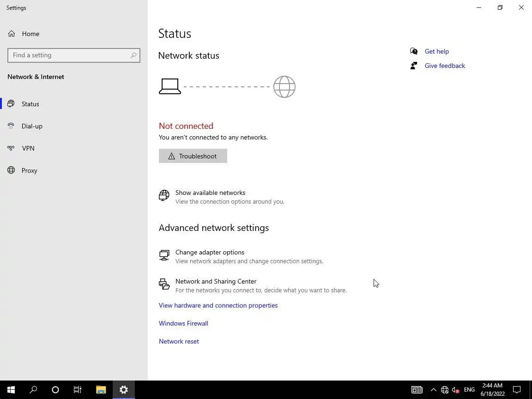Click the Change adapter options monitor icon
532x399 pixels.
(x=164, y=255)
